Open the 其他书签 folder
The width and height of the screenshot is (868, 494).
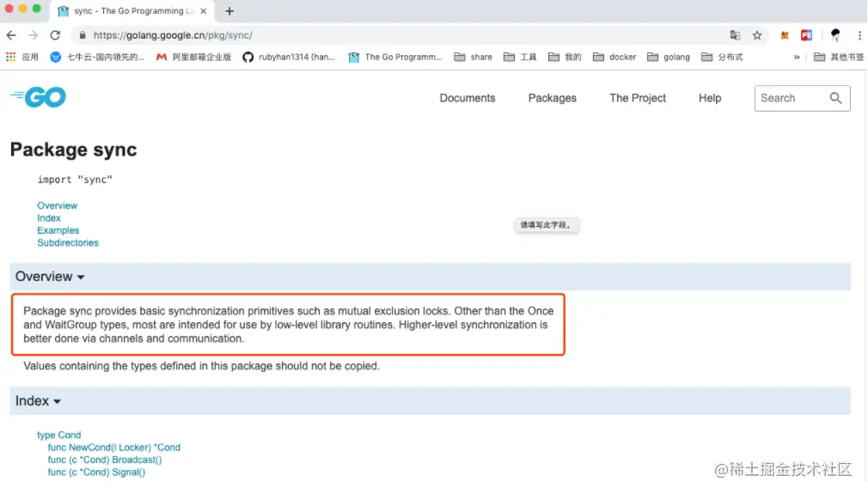pyautogui.click(x=839, y=57)
